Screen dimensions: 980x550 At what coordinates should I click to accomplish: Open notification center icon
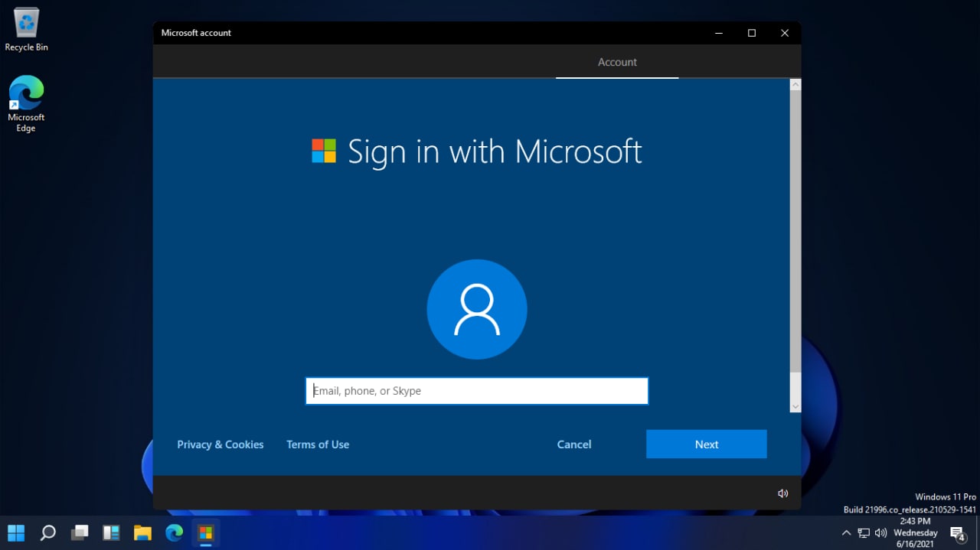tap(958, 533)
